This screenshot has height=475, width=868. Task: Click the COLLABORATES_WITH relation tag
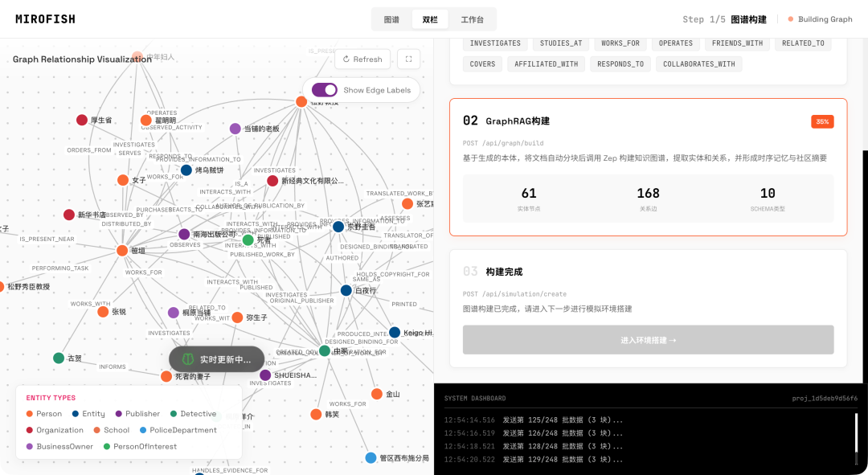pyautogui.click(x=698, y=64)
